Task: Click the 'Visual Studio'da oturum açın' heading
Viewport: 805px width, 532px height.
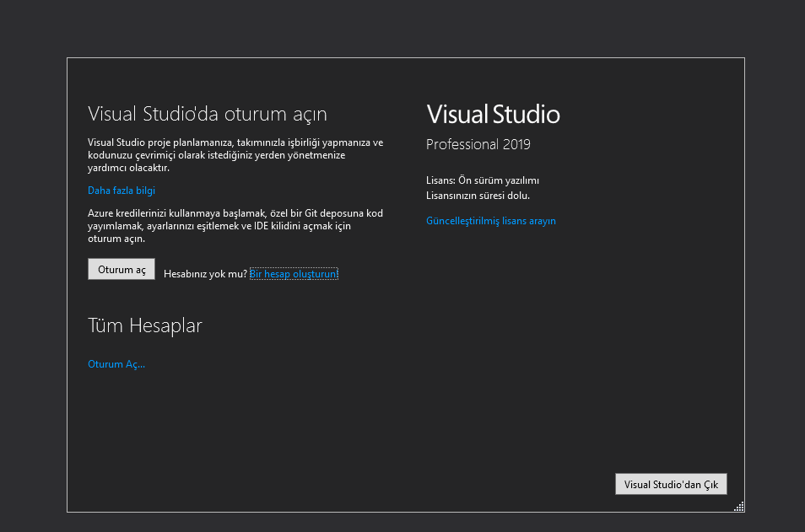Action: click(208, 114)
